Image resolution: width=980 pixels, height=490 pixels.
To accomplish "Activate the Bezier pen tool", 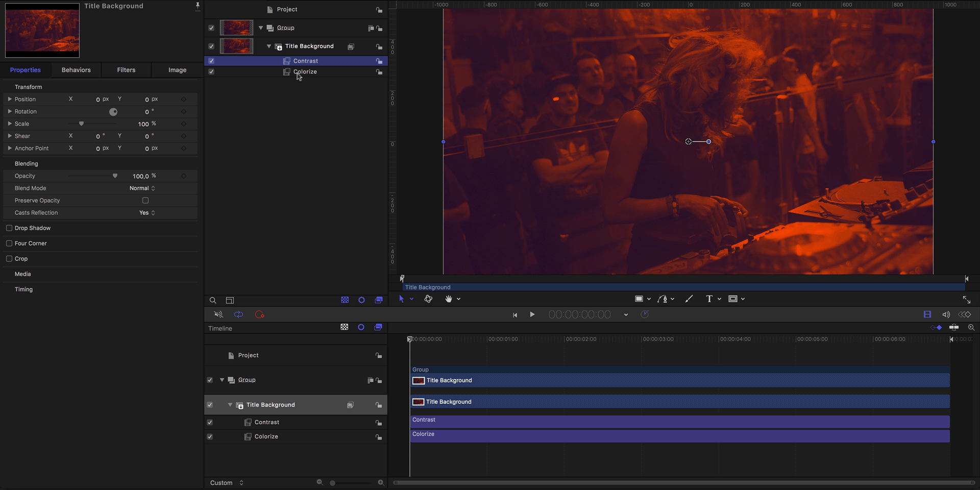I will tap(663, 299).
